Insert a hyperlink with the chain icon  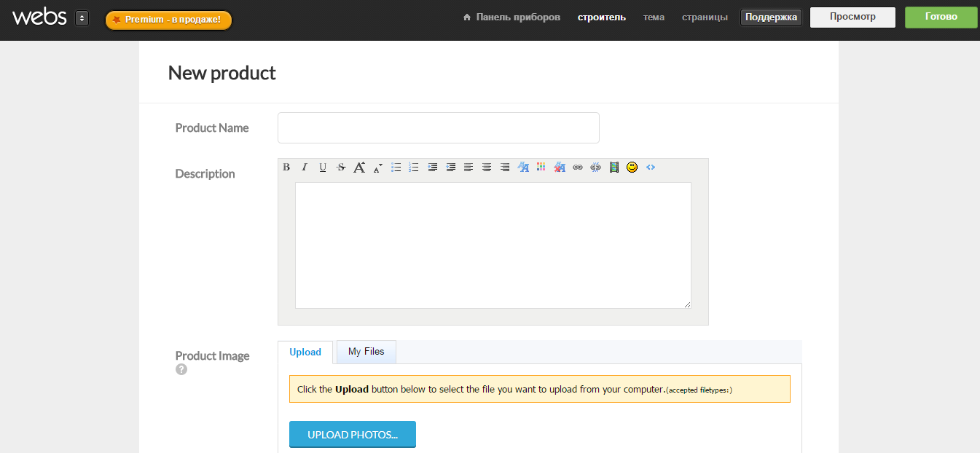point(578,168)
